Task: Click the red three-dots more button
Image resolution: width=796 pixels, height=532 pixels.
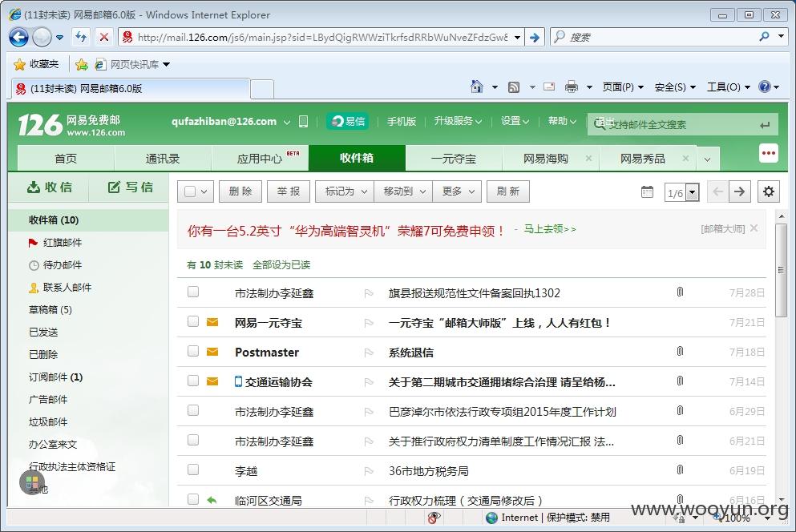Action: point(769,153)
